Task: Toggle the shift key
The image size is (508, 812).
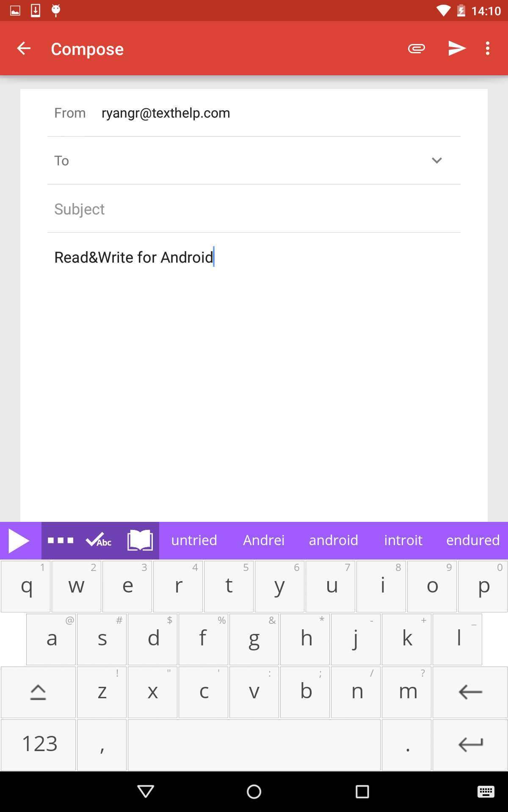Action: coord(38,692)
